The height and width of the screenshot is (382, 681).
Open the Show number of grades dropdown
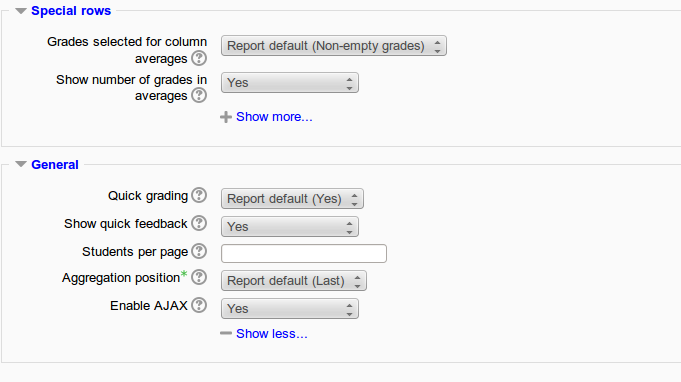(x=290, y=82)
